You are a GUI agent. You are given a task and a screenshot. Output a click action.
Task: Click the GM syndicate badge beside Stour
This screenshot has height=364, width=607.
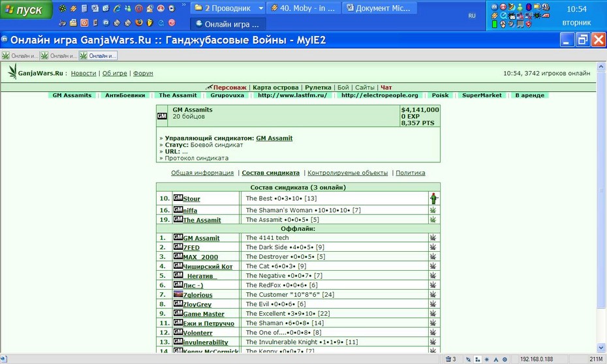pos(178,198)
